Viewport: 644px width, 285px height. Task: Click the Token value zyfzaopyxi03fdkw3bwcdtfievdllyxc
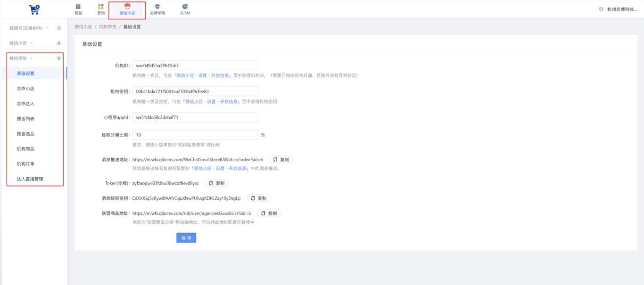tap(165, 183)
